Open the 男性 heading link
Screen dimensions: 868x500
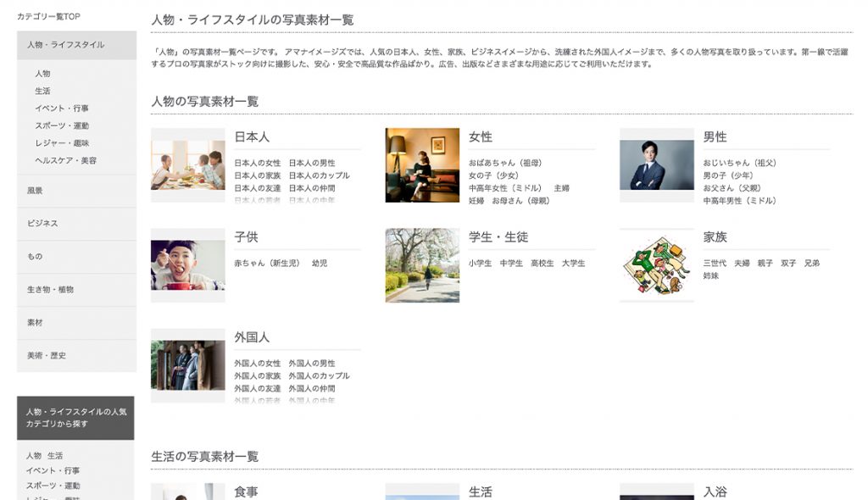point(715,136)
